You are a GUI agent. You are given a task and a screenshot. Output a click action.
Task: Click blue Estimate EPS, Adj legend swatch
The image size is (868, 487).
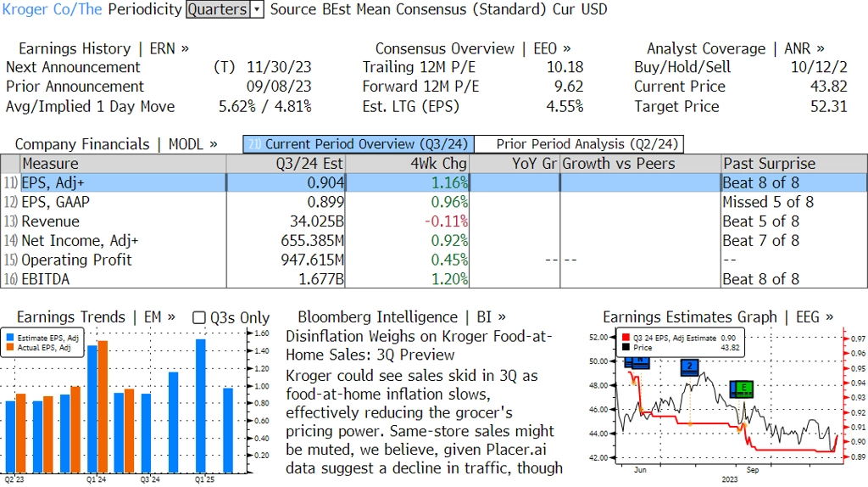[10, 338]
